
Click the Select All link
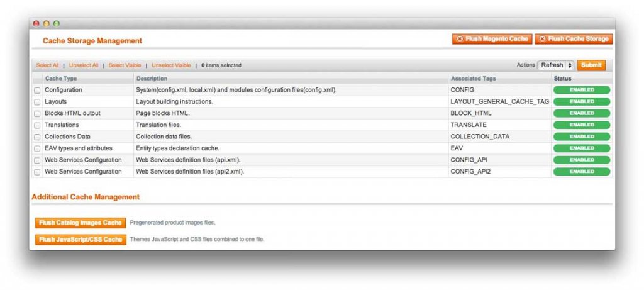pos(47,65)
